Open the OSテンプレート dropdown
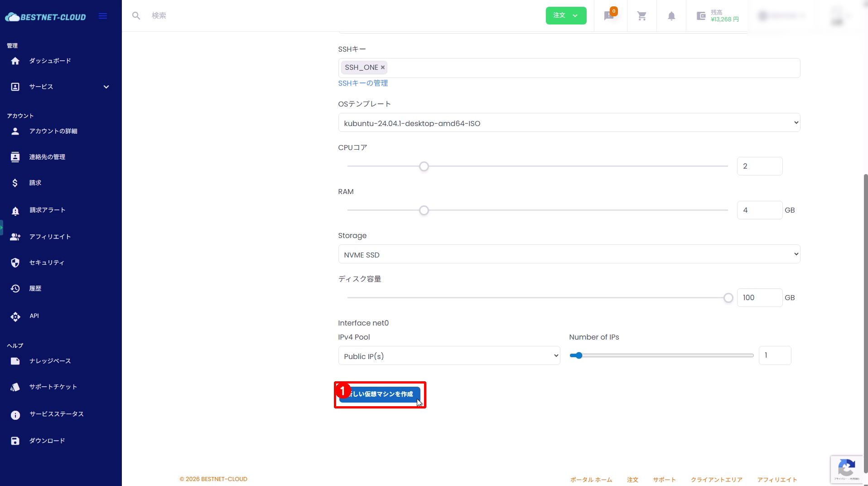This screenshot has width=868, height=486. click(569, 123)
